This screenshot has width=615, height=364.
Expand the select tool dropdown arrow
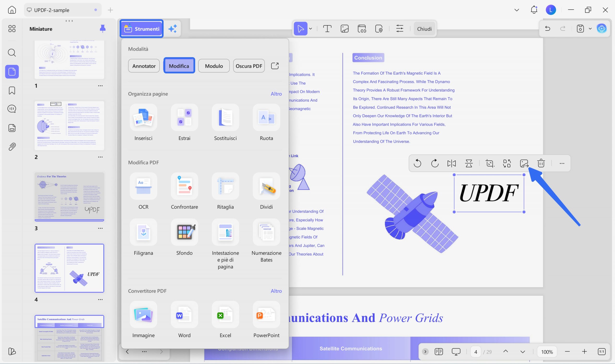(310, 29)
